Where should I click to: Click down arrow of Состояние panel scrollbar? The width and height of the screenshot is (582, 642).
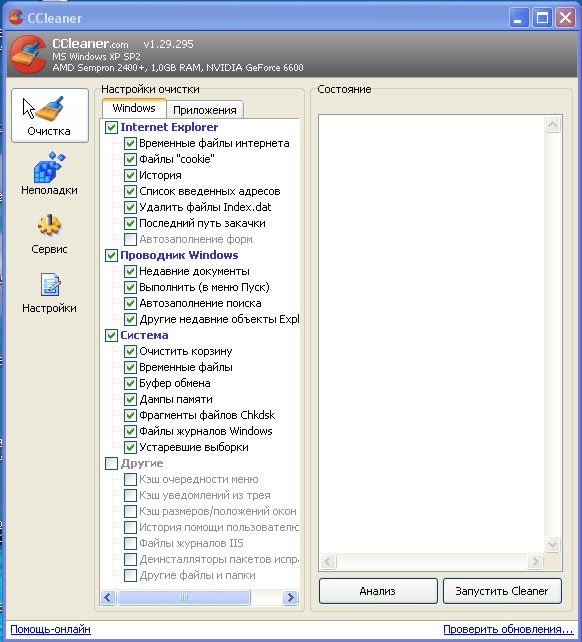(552, 544)
